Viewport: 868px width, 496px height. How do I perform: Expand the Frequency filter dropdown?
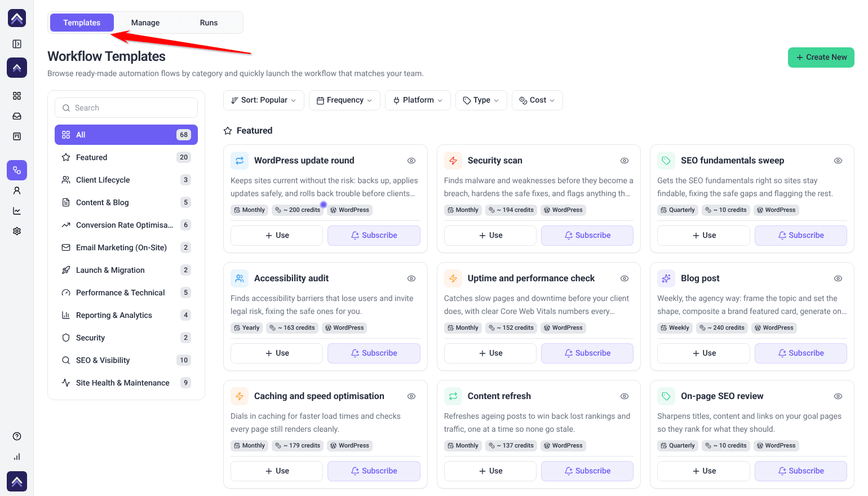click(344, 100)
